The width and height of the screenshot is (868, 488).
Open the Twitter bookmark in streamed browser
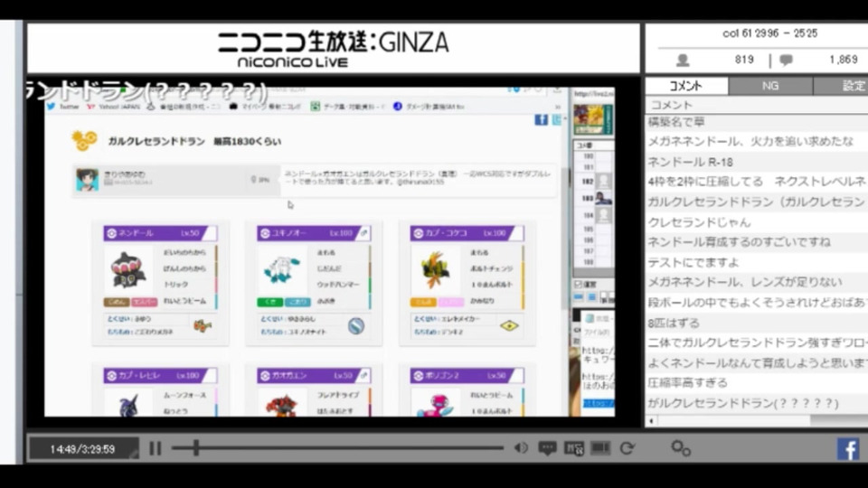click(63, 107)
